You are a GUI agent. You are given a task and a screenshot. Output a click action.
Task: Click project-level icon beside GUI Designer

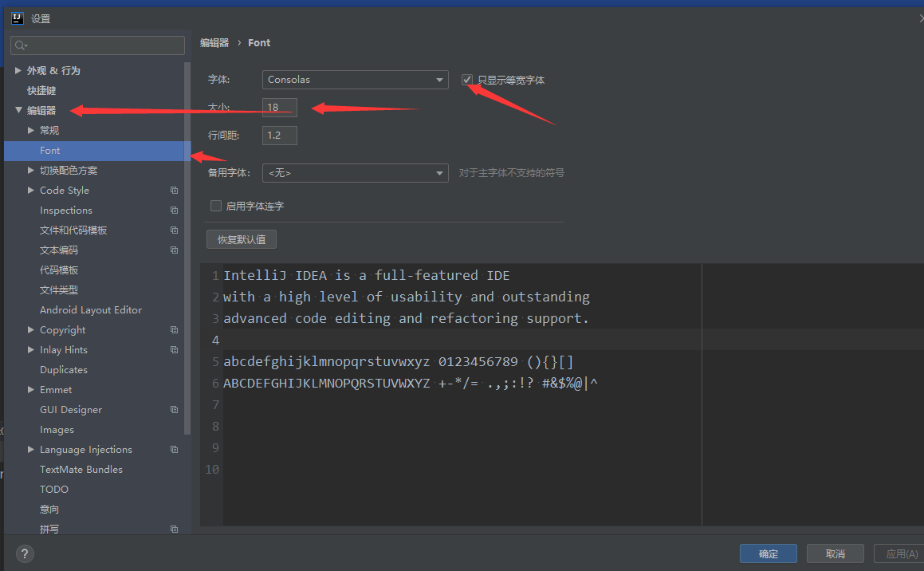pos(174,410)
